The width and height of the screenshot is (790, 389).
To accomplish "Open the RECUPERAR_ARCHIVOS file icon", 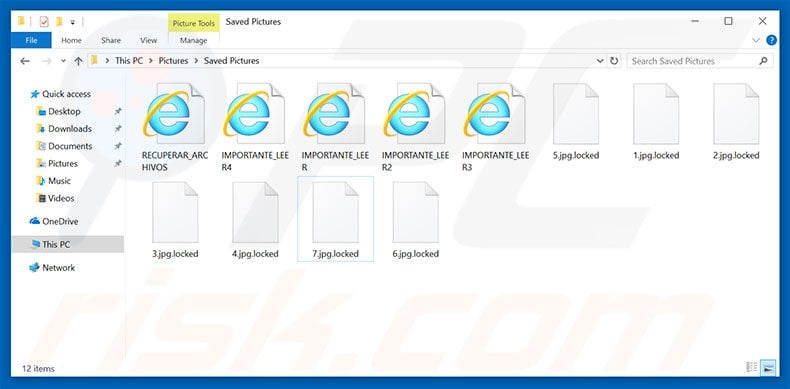I will [x=174, y=114].
